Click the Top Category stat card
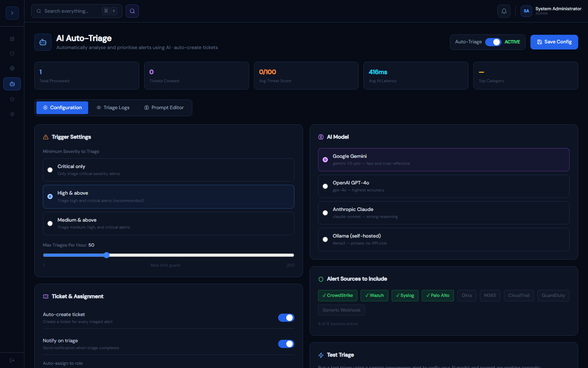Screen dimensions: 588x368 [x=526, y=76]
